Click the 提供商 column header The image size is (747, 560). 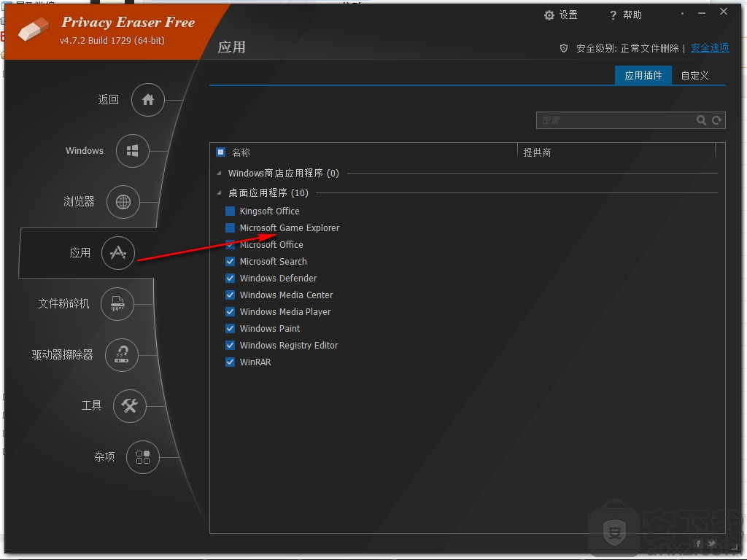[537, 152]
